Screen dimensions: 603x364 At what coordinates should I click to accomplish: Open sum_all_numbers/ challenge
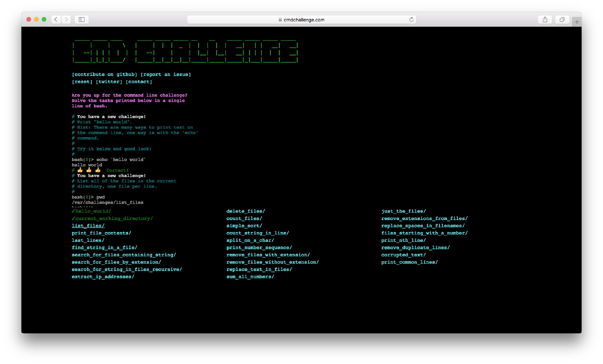tap(250, 277)
